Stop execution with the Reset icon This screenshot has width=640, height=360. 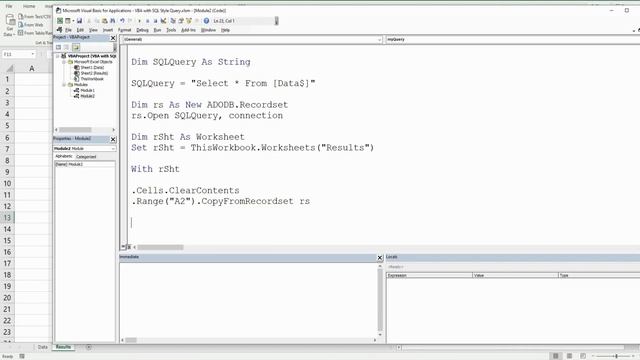tap(155, 21)
